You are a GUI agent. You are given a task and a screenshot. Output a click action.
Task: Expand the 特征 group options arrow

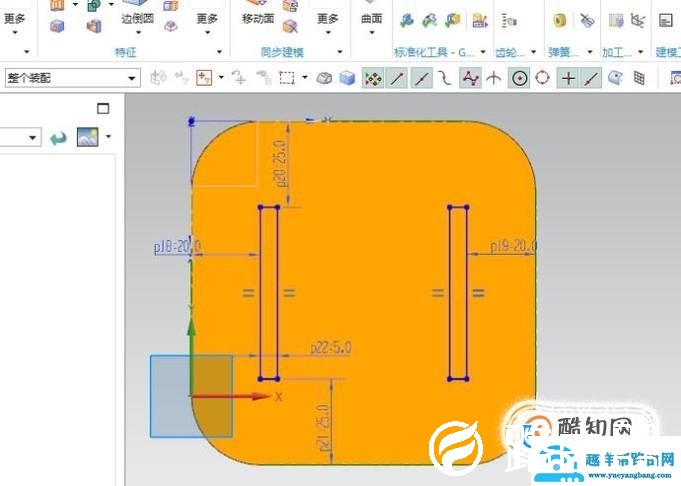coord(219,52)
